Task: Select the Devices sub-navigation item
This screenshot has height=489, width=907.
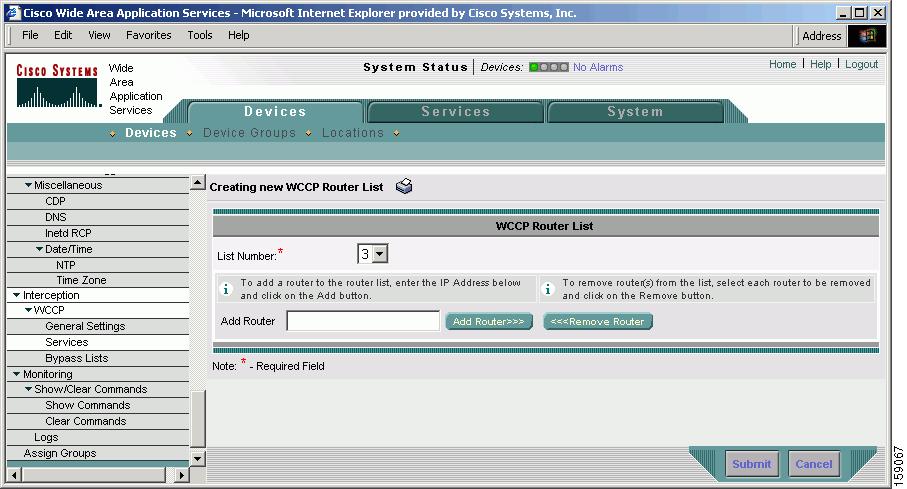Action: 150,133
